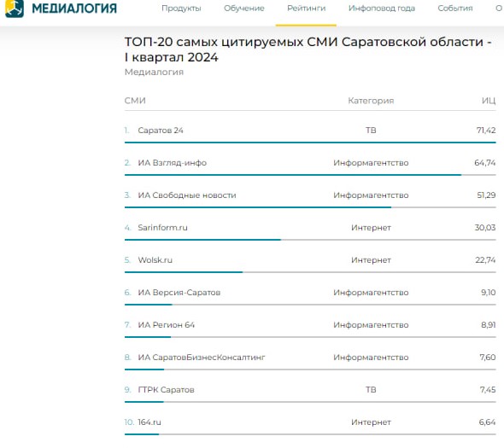Open ИА СаратовБизнесКонсалтинг entry
This screenshot has width=504, height=448.
[x=202, y=358]
